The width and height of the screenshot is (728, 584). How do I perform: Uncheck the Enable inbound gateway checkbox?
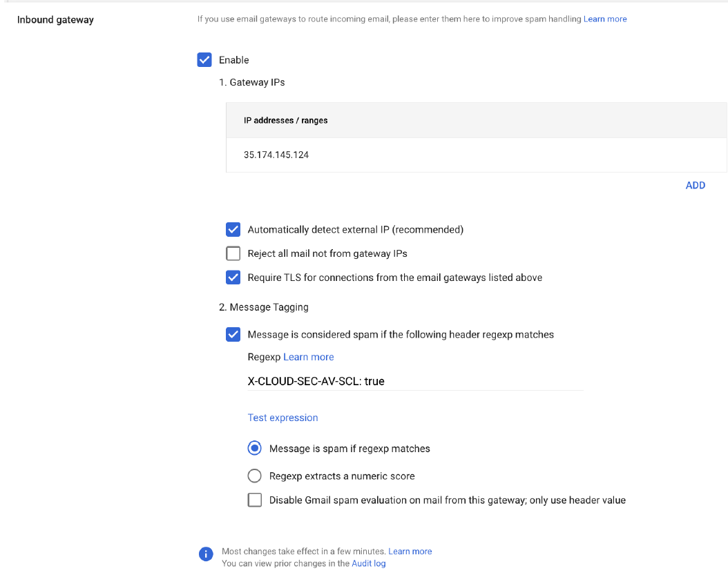point(204,60)
